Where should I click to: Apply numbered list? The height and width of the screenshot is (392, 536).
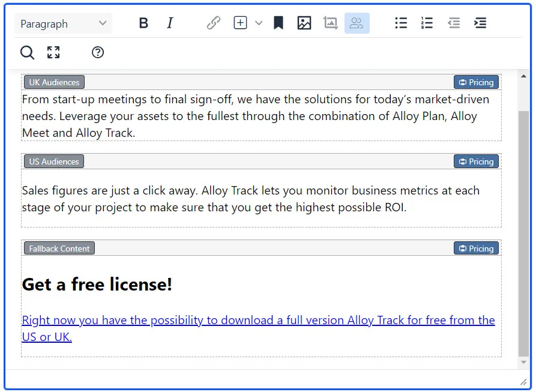pyautogui.click(x=427, y=23)
